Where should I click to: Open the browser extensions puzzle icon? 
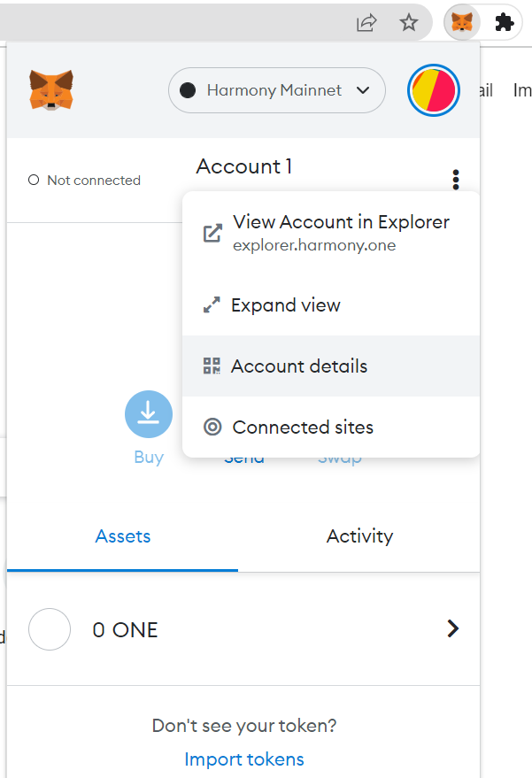click(x=505, y=22)
